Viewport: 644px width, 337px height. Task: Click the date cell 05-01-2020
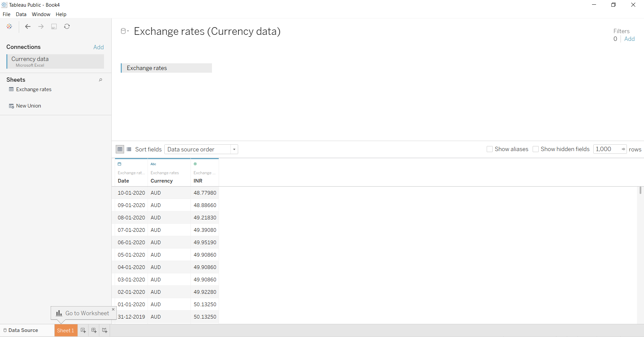point(131,255)
